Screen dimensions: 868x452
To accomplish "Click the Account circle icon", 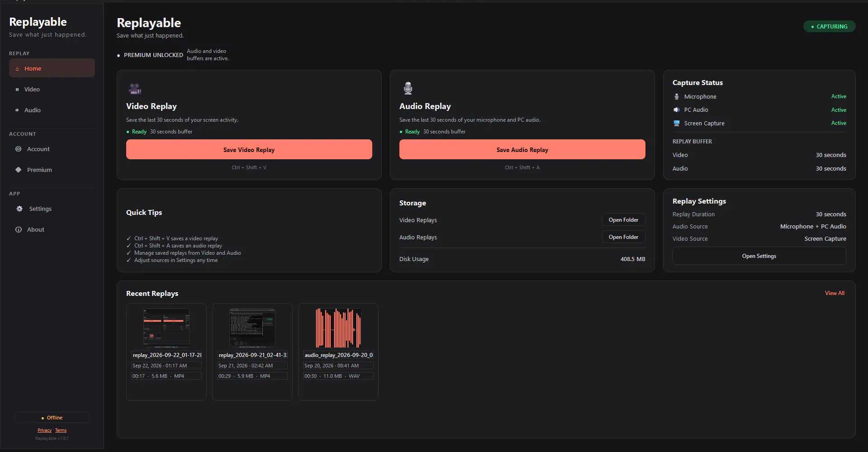I will pyautogui.click(x=19, y=149).
